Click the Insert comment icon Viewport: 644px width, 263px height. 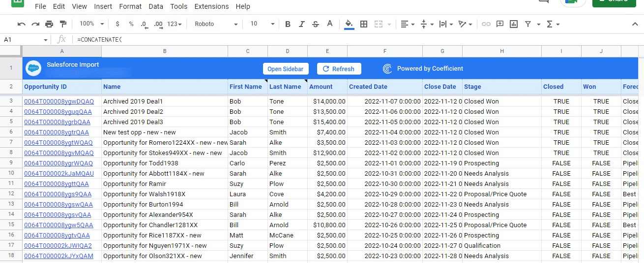pos(500,24)
